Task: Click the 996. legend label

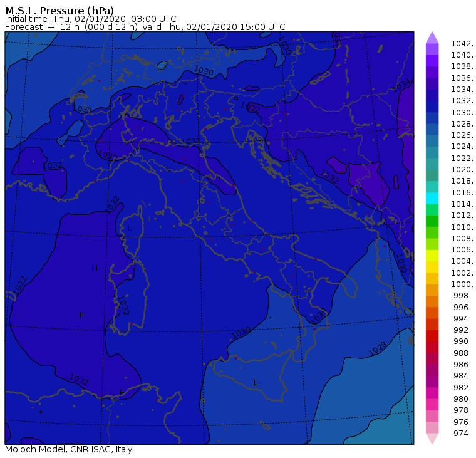Action: point(463,308)
